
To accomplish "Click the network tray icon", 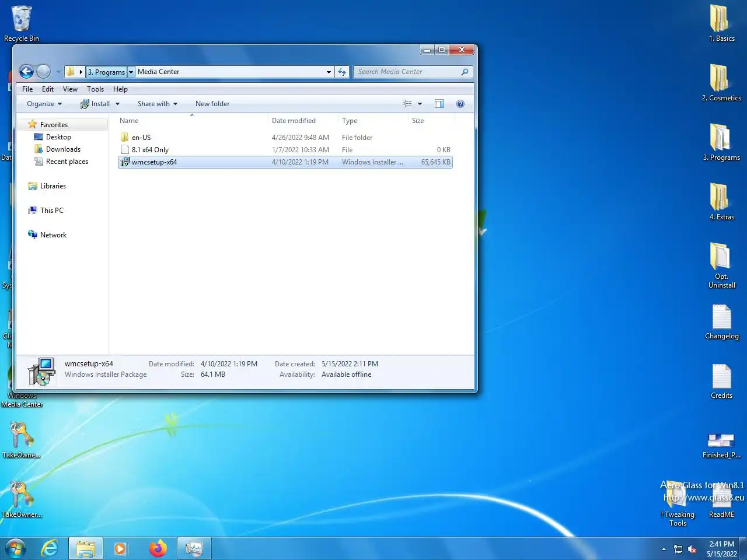I will pyautogui.click(x=678, y=549).
